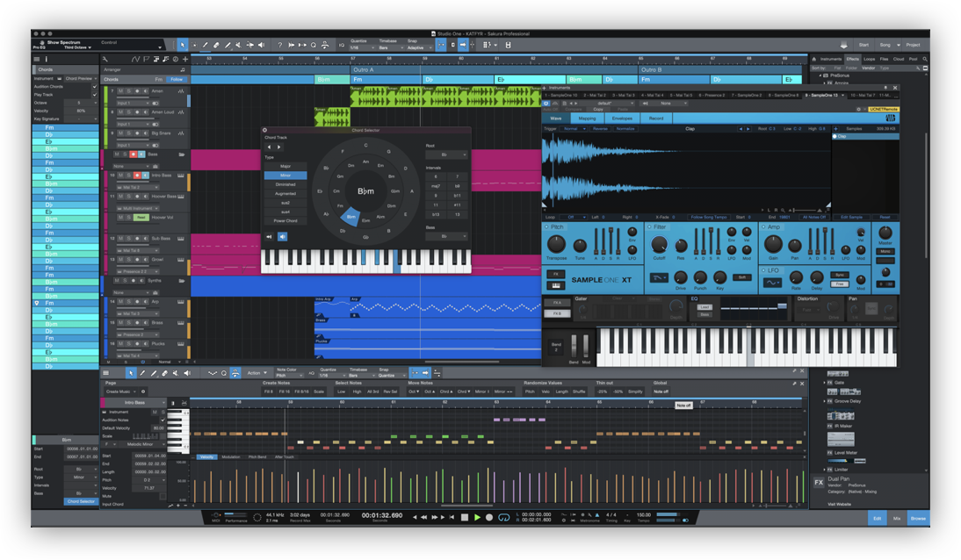Image resolution: width=961 pixels, height=560 pixels.
Task: Click the Chord Selector audition speaker icon
Action: point(283,236)
